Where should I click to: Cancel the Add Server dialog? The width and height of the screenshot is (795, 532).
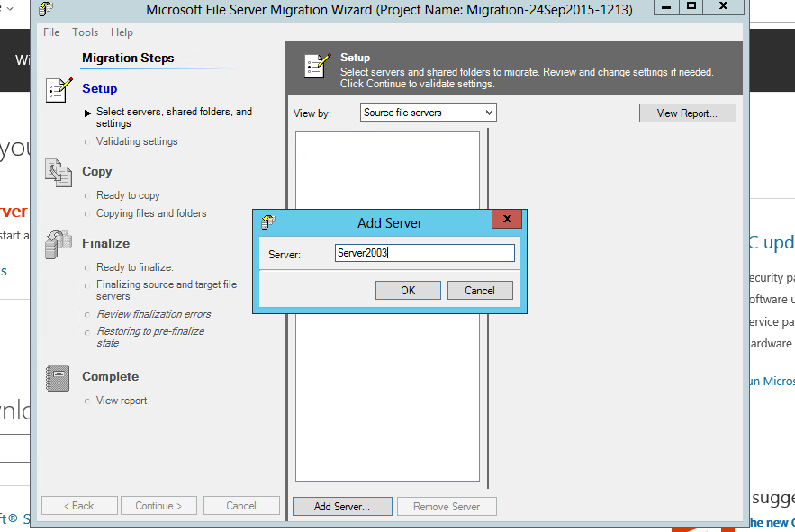[x=480, y=291]
